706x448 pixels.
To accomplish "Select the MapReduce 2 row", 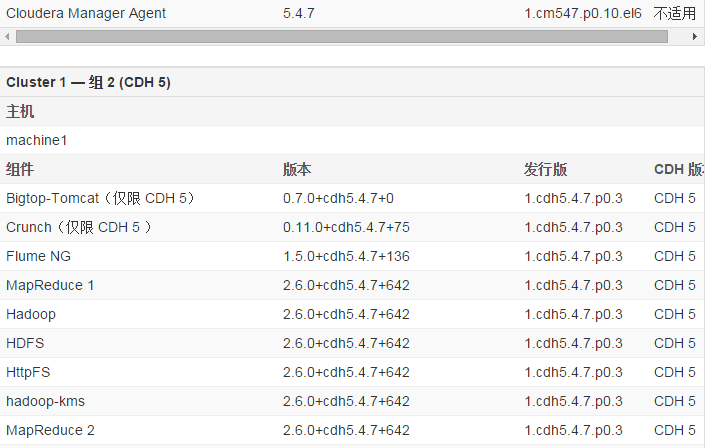I will [x=353, y=430].
